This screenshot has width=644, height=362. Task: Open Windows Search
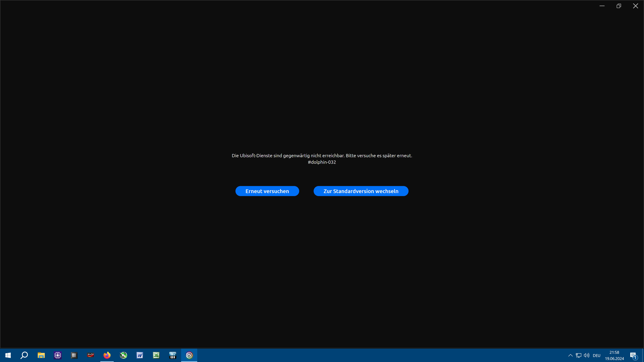click(24, 355)
